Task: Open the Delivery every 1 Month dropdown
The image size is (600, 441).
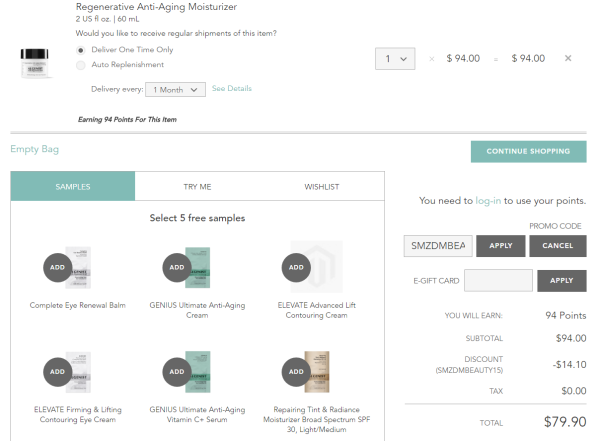Action: (x=175, y=90)
